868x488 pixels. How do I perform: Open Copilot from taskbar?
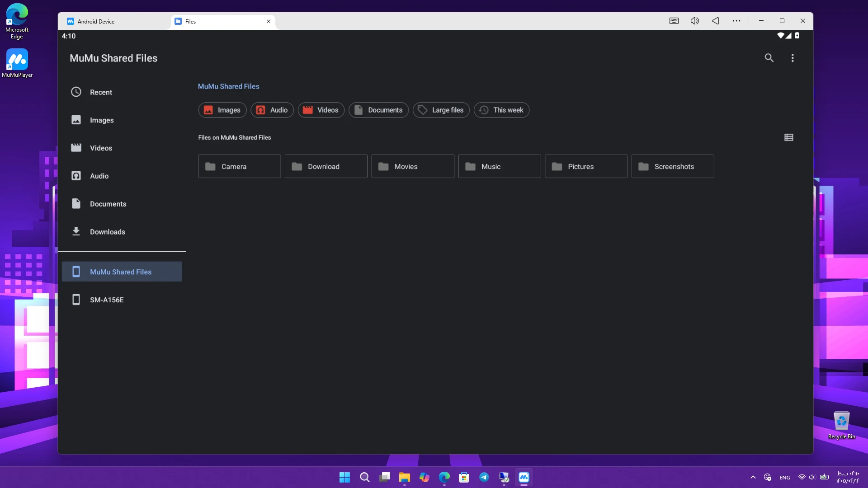coord(425,477)
